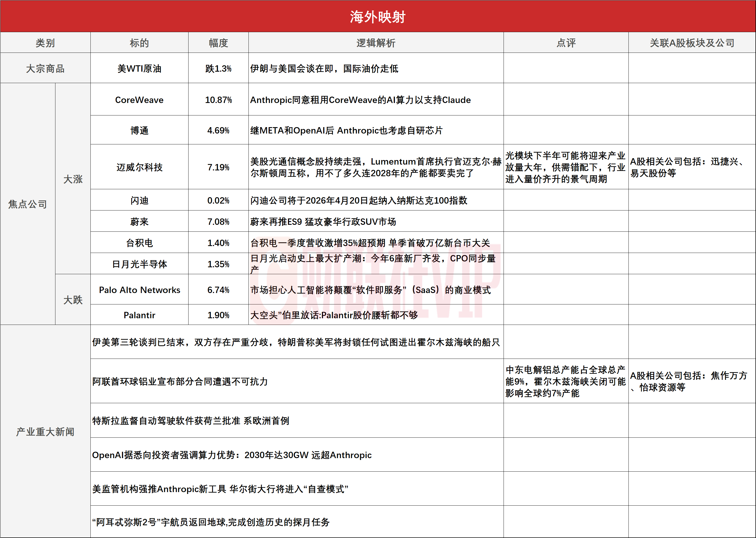
Task: Click the 10.87% value cell
Action: pyautogui.click(x=219, y=100)
